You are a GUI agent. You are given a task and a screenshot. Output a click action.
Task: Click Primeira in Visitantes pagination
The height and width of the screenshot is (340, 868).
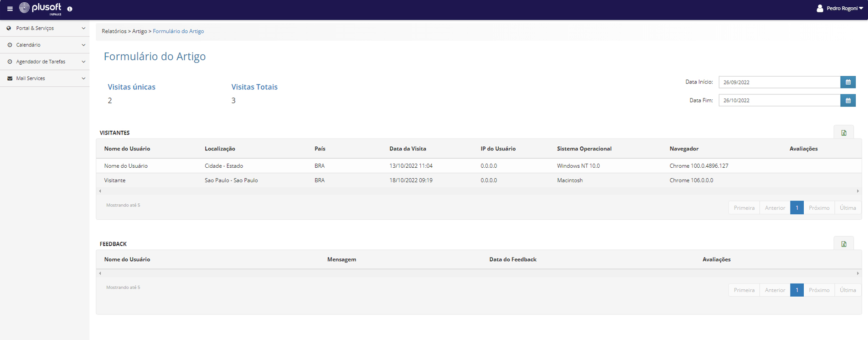coord(744,208)
